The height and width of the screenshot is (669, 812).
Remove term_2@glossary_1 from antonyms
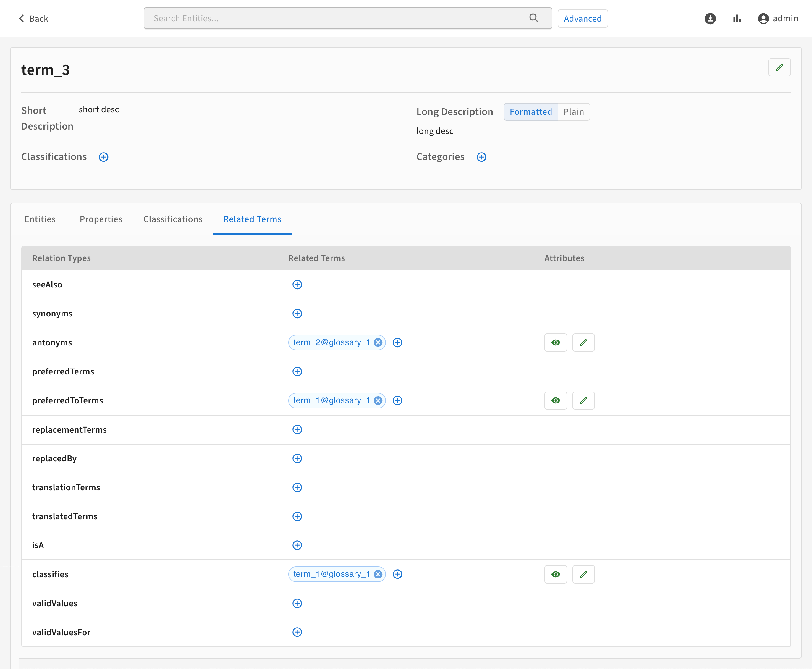tap(378, 342)
